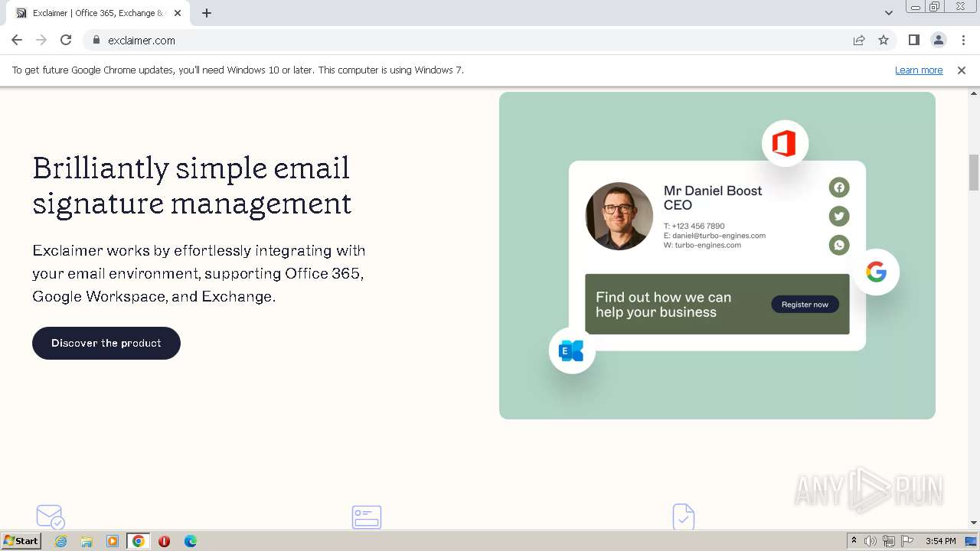
Task: Click the page vertical scrollbar thumb
Action: coord(974,172)
